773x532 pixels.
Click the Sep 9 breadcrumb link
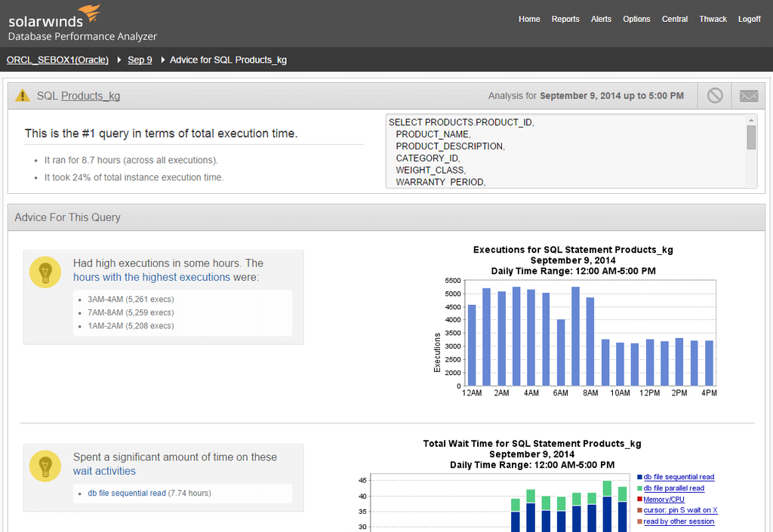[140, 60]
